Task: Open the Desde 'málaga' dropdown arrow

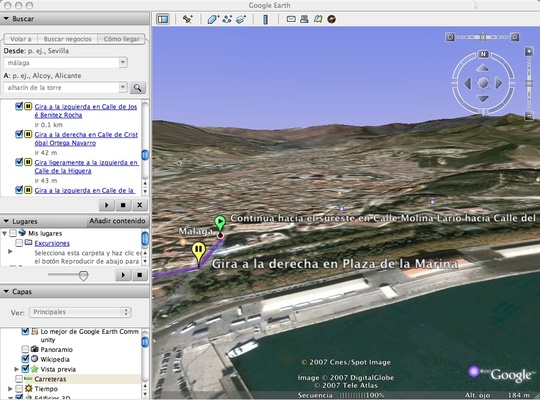Action: (x=123, y=63)
